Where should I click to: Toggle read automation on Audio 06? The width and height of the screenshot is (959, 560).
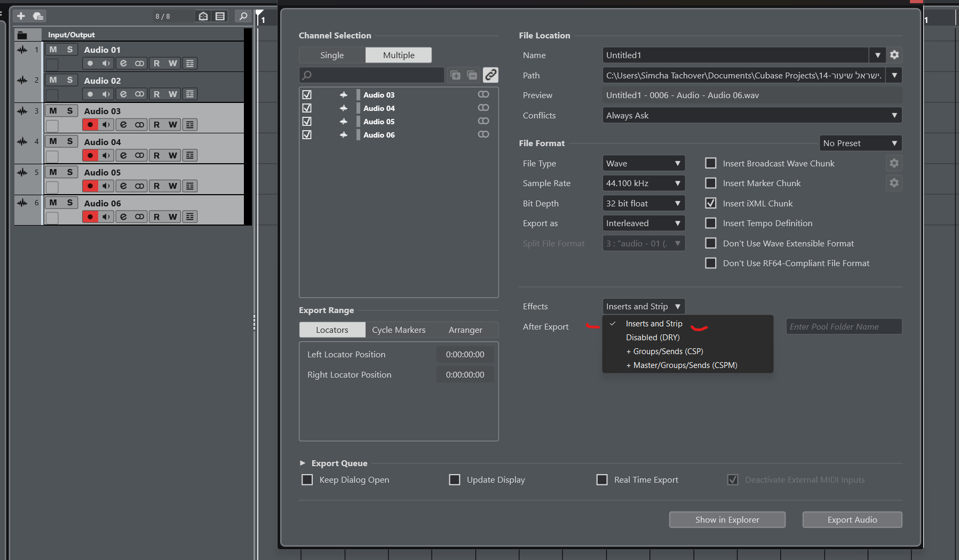pos(156,217)
